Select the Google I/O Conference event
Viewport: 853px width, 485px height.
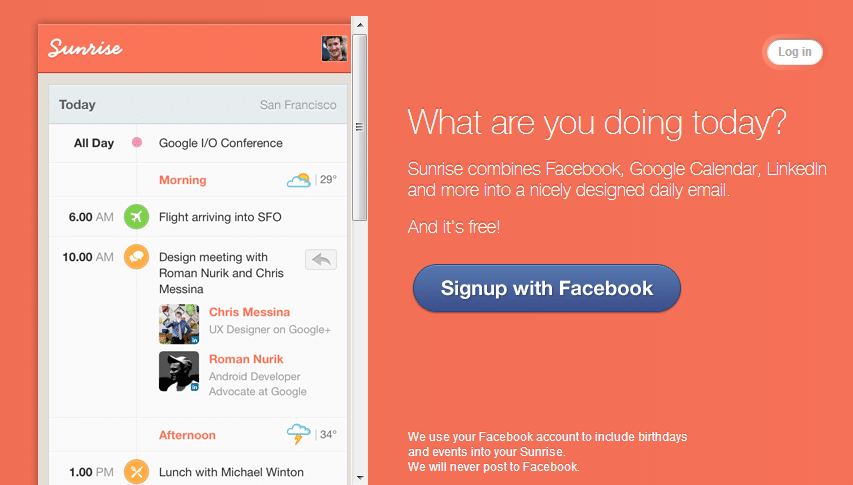(x=221, y=143)
